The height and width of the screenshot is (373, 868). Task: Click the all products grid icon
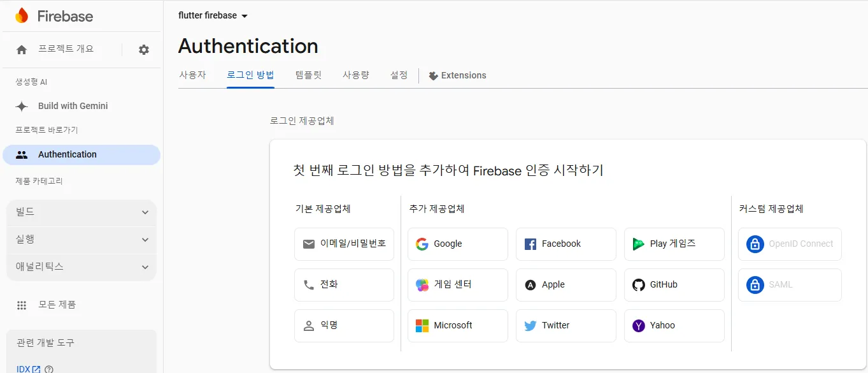(22, 305)
